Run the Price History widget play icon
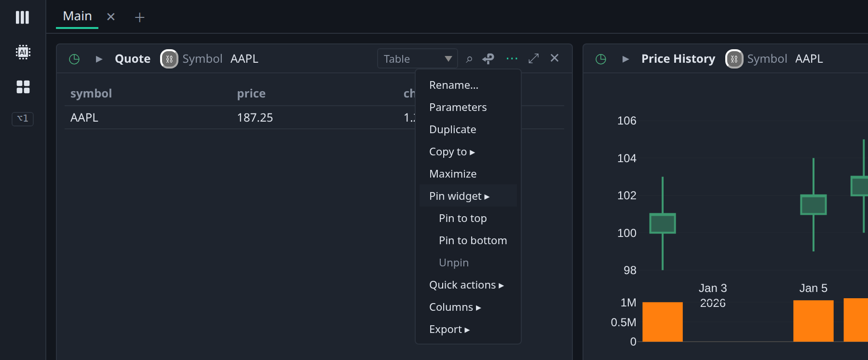The height and width of the screenshot is (360, 868). 625,59
